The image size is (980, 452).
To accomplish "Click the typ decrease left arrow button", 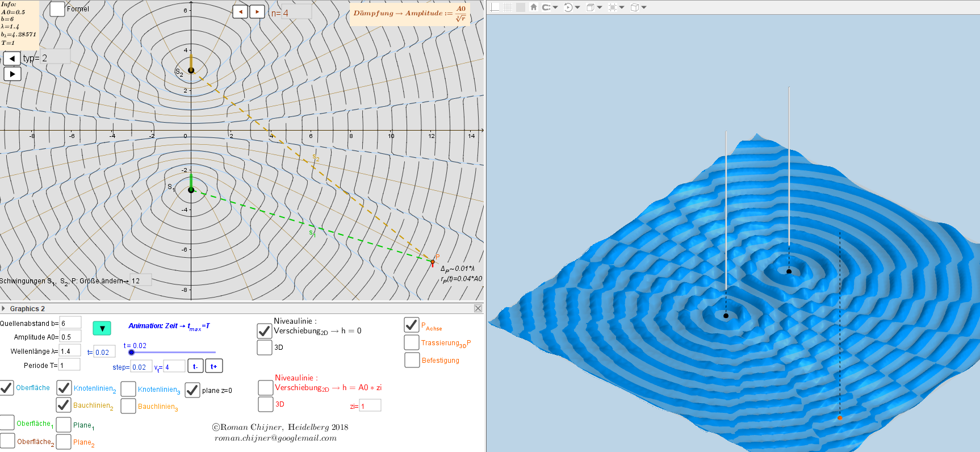I will click(12, 58).
